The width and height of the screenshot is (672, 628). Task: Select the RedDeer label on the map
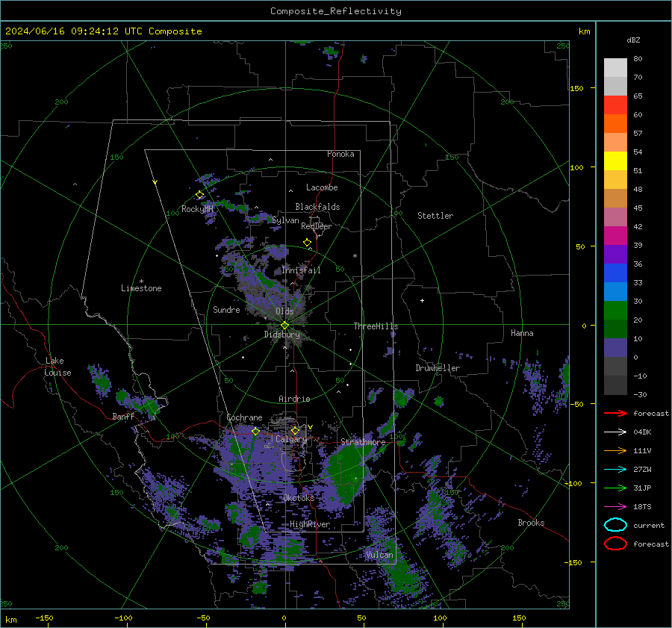pos(317,226)
